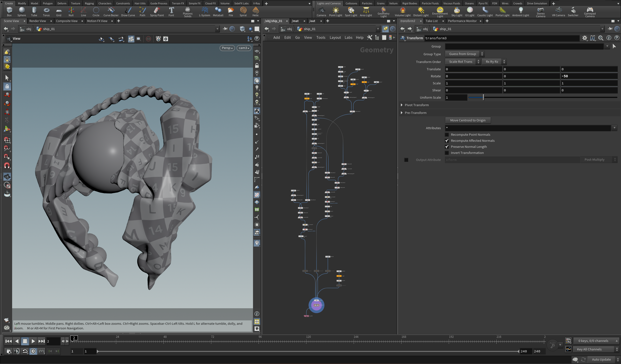Toggle the Output Attribute checkbox
The width and height of the screenshot is (621, 364).
(x=406, y=160)
